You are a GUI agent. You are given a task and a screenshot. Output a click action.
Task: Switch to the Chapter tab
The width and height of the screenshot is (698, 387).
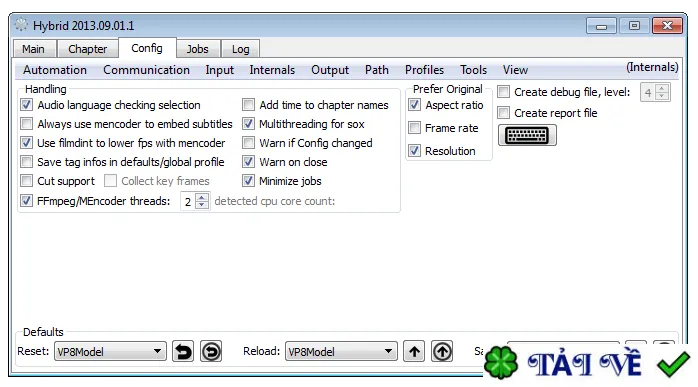[x=88, y=49]
